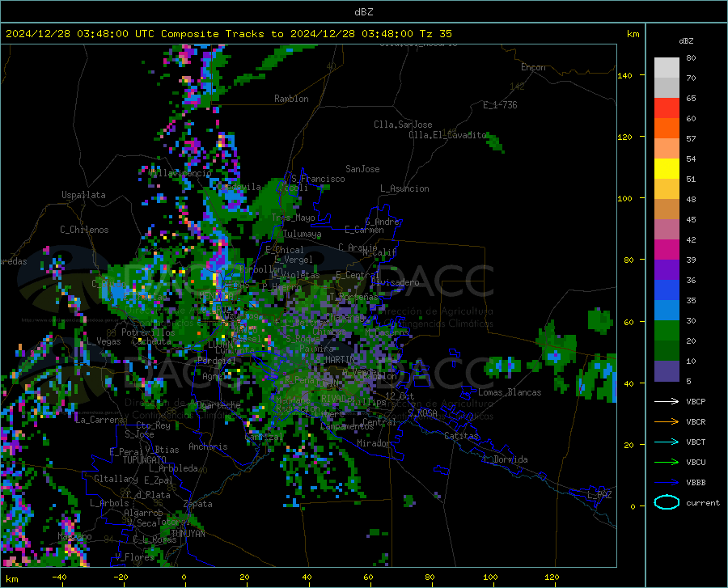
Task: Choose the purple 39-36 dBZ color band
Action: pyautogui.click(x=667, y=270)
